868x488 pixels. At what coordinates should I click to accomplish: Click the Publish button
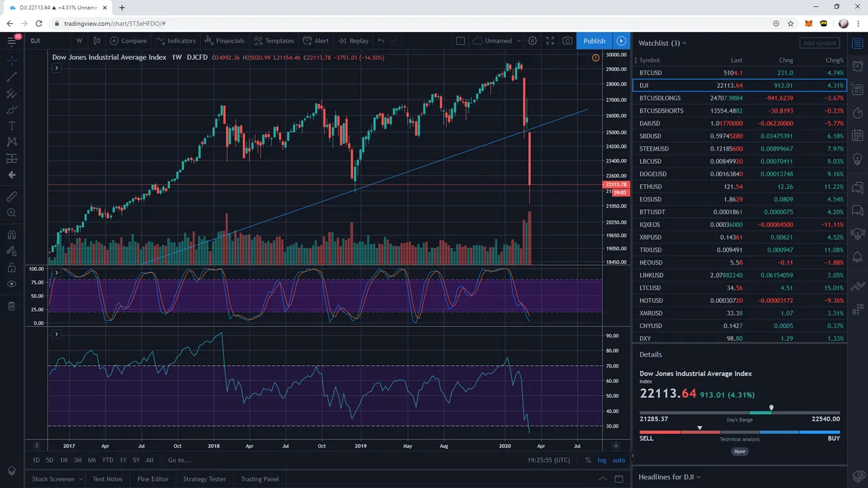(594, 41)
